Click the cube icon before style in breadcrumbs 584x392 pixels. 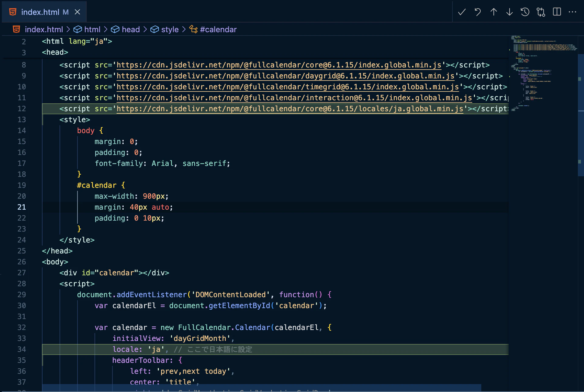(155, 29)
